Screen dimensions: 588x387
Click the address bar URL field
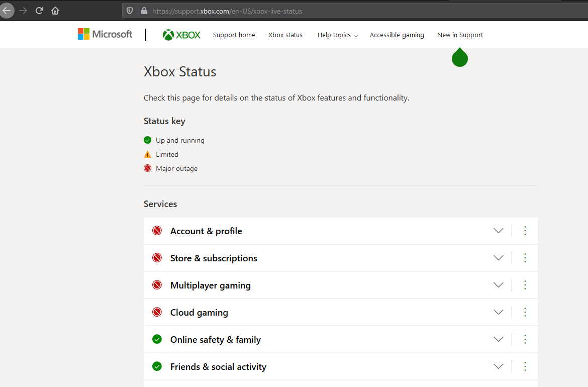click(355, 11)
